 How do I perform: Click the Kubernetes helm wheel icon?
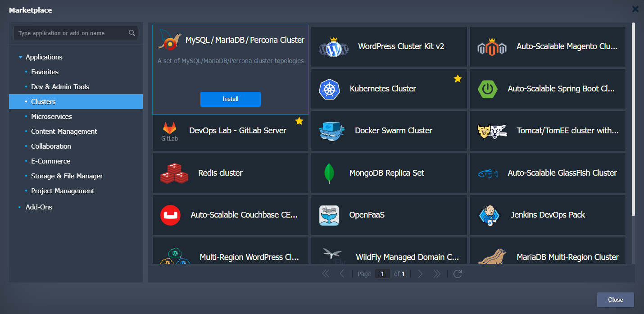point(329,89)
